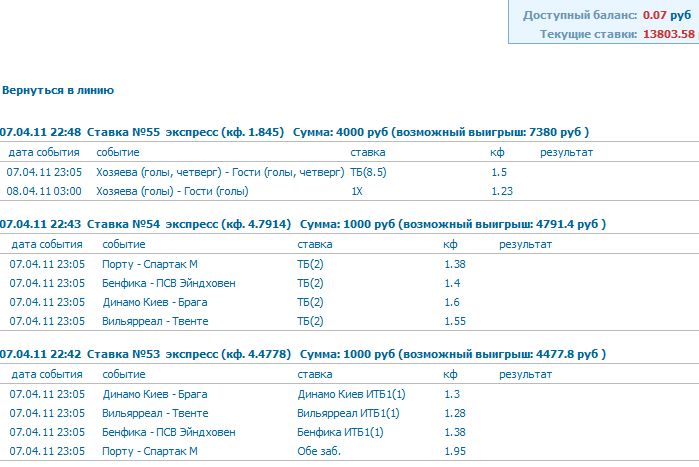
Task: Select the coefficient 1.4
Action: point(452,283)
